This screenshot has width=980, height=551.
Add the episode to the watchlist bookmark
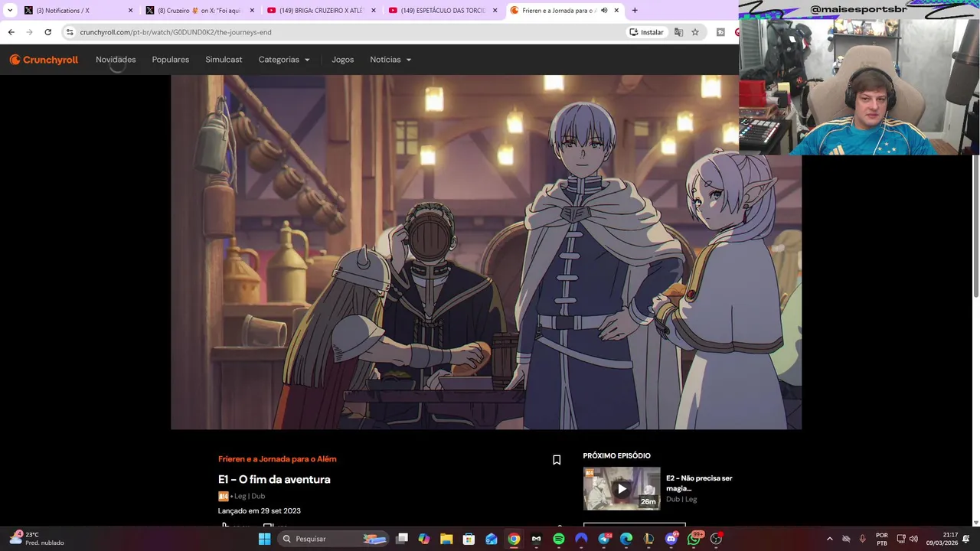[x=557, y=460]
